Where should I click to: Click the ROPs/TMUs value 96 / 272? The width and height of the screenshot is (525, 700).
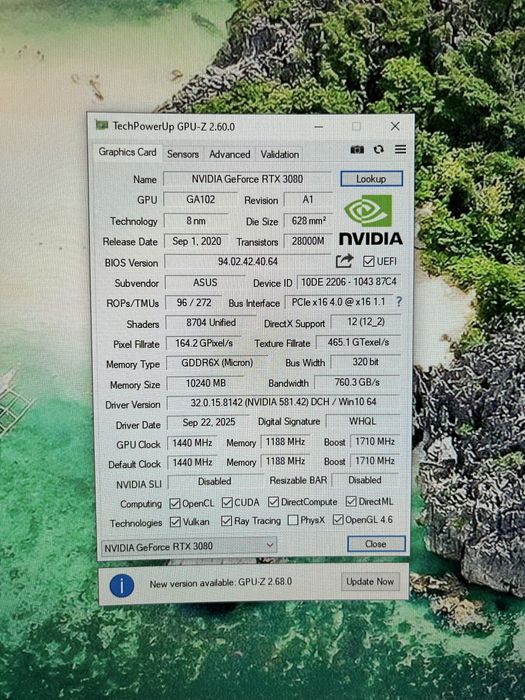coord(194,303)
